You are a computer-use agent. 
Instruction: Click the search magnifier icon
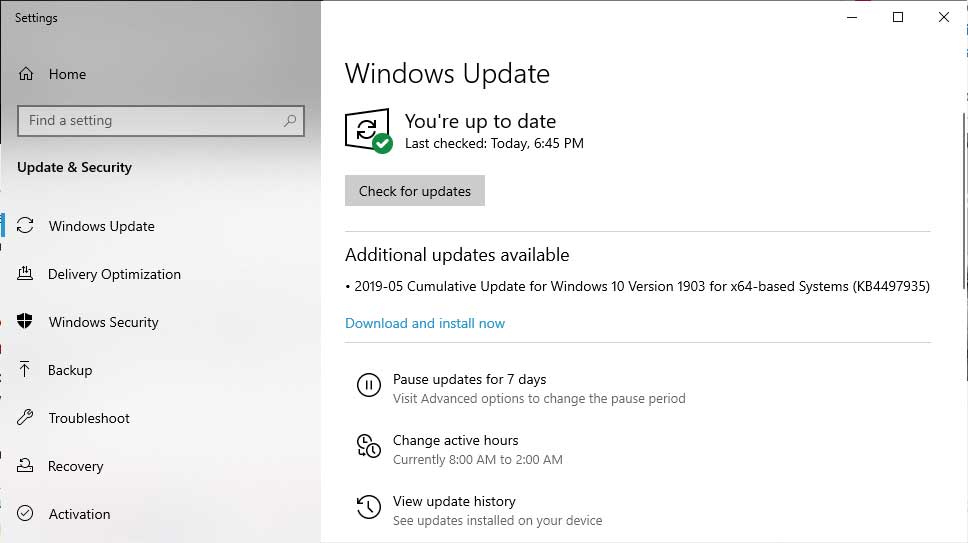coord(290,120)
